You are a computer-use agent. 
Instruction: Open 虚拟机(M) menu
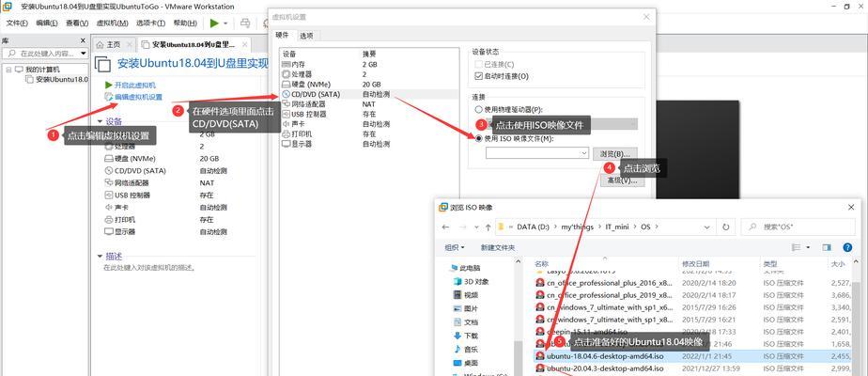pos(113,23)
